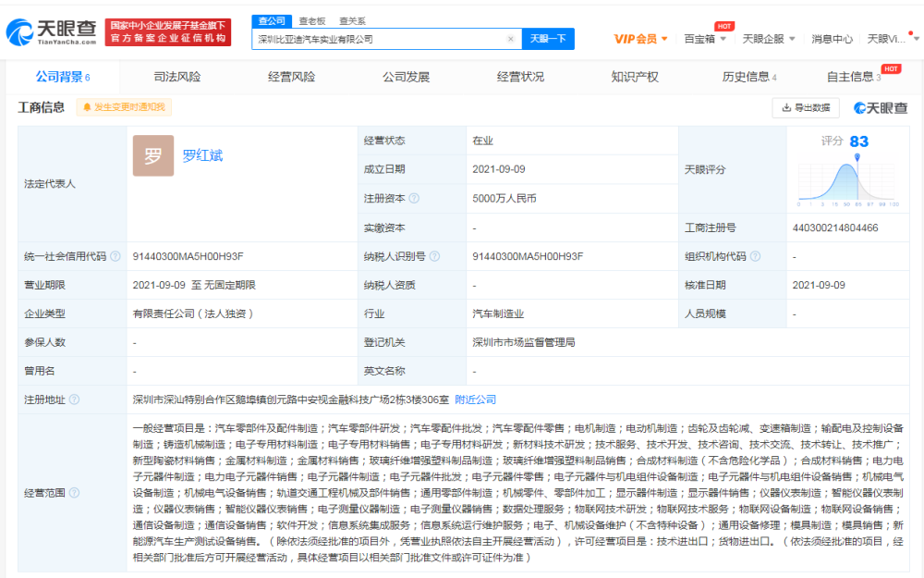Switch to the 查公司 search tab
Viewport: 924px width, 578px height.
[x=272, y=20]
